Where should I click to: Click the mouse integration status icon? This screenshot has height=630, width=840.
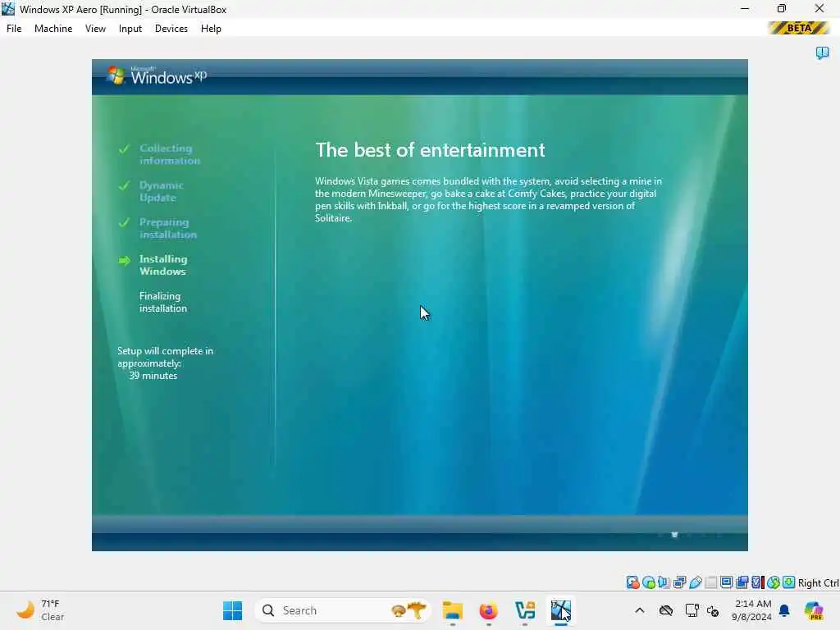pyautogui.click(x=773, y=582)
